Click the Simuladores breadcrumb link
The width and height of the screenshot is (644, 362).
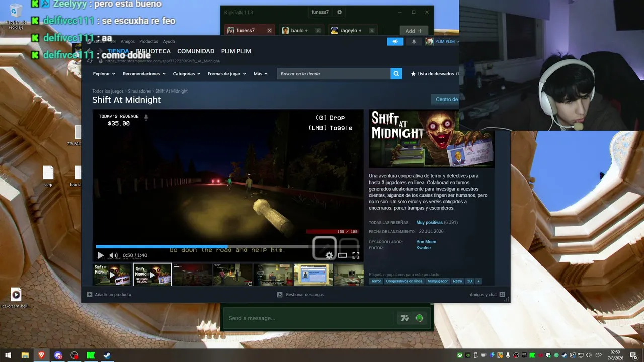pyautogui.click(x=139, y=91)
